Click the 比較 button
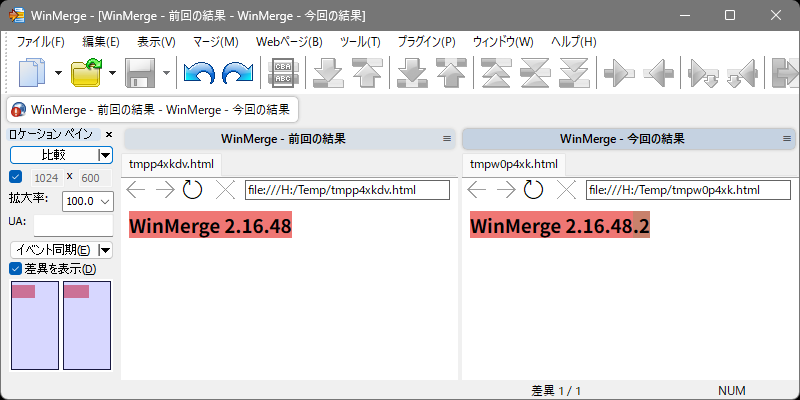 (54, 155)
